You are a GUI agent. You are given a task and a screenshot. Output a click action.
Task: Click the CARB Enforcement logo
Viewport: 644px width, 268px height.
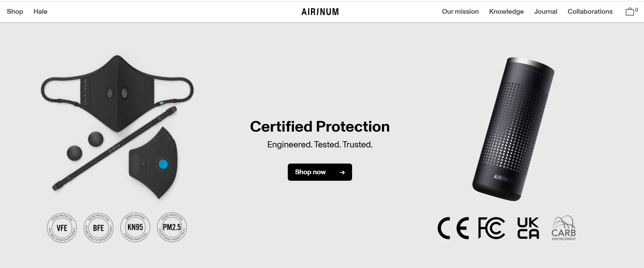click(564, 227)
